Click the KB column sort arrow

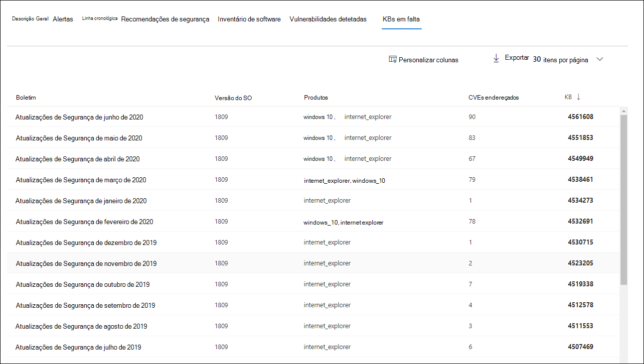pyautogui.click(x=578, y=97)
